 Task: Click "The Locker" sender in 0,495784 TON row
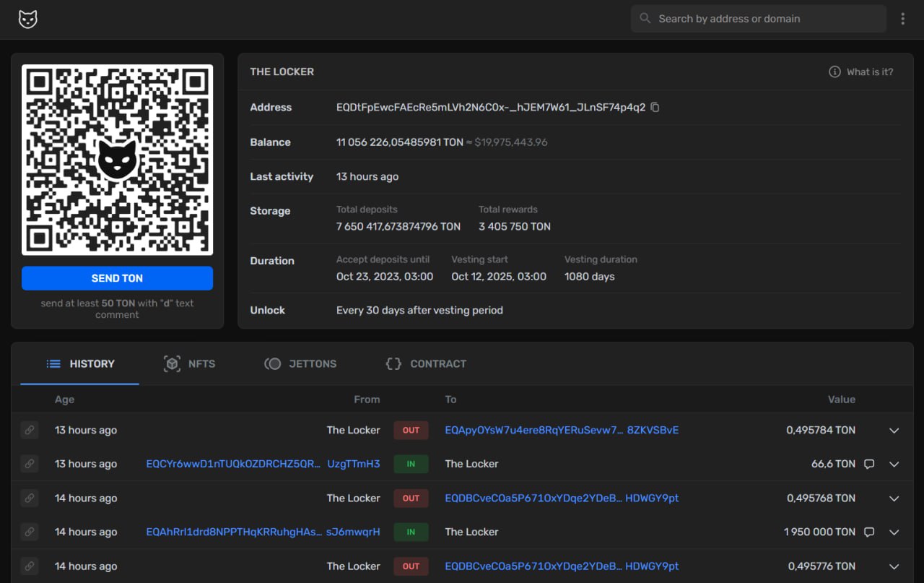point(353,430)
